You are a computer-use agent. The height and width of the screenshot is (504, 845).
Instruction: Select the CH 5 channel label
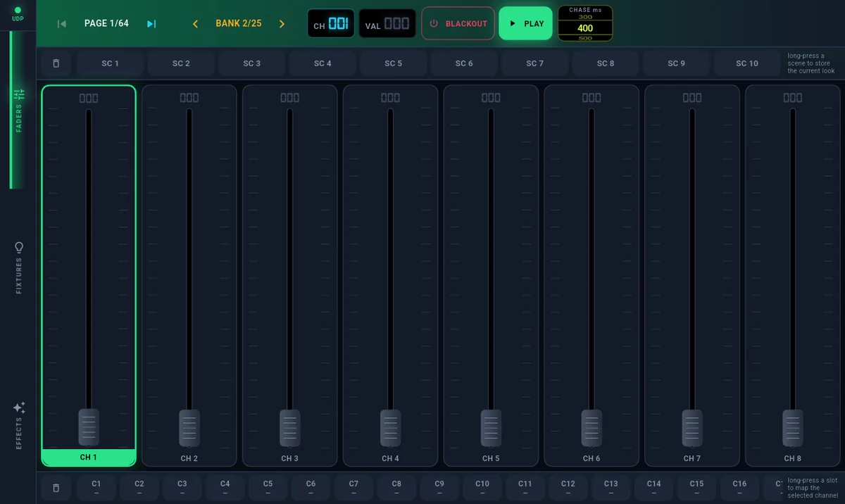(491, 458)
